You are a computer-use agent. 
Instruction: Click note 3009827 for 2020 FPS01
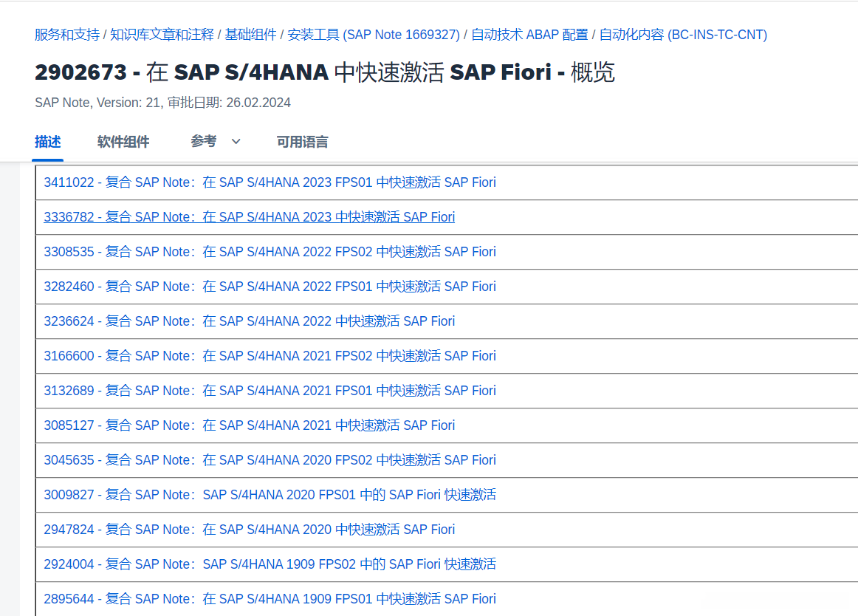click(x=270, y=495)
